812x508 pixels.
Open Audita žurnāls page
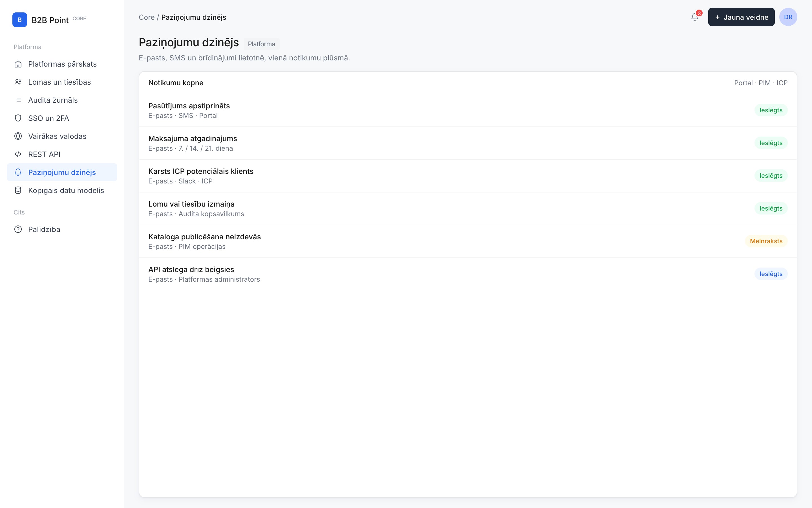pyautogui.click(x=62, y=100)
